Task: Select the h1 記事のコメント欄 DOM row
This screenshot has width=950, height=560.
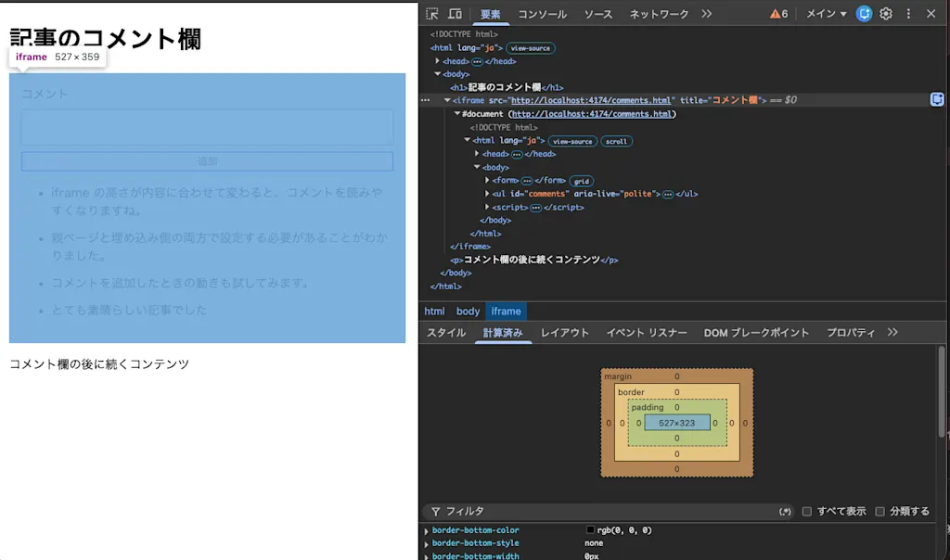Action: pos(507,87)
